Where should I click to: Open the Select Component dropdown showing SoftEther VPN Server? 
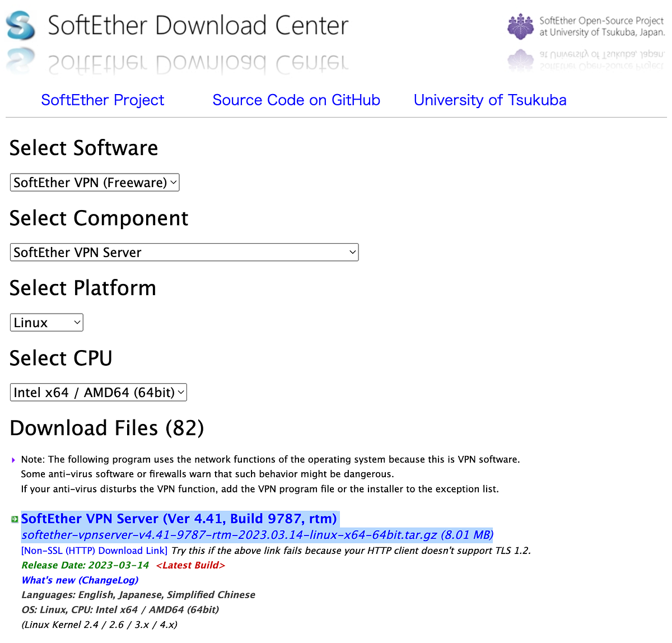184,252
